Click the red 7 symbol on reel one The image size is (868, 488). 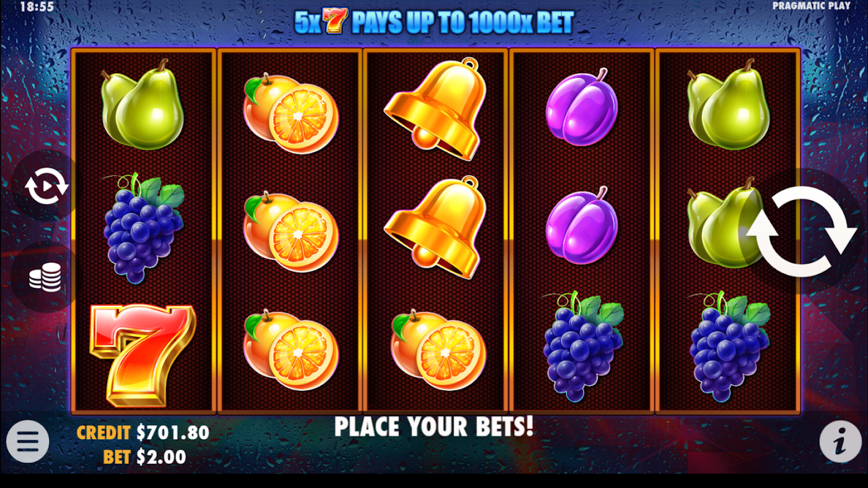tap(143, 355)
